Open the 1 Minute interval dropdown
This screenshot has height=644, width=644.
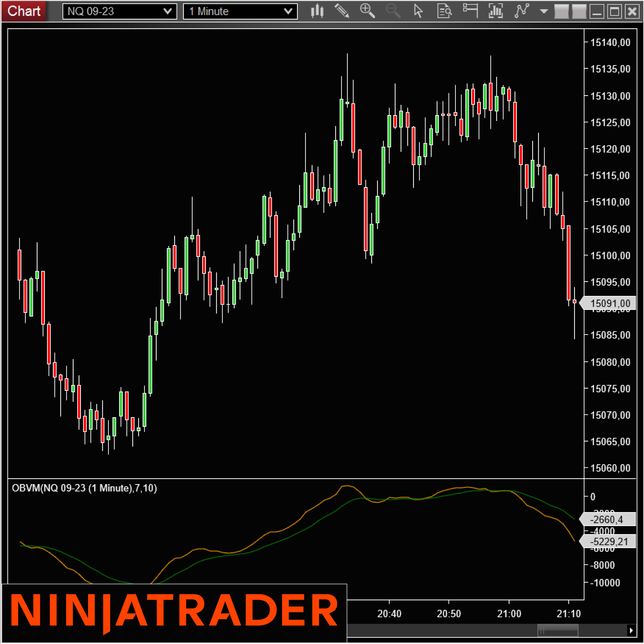pos(240,11)
